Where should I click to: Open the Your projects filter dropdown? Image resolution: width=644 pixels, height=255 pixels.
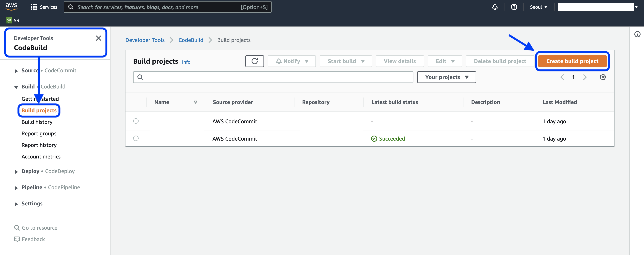coord(446,77)
